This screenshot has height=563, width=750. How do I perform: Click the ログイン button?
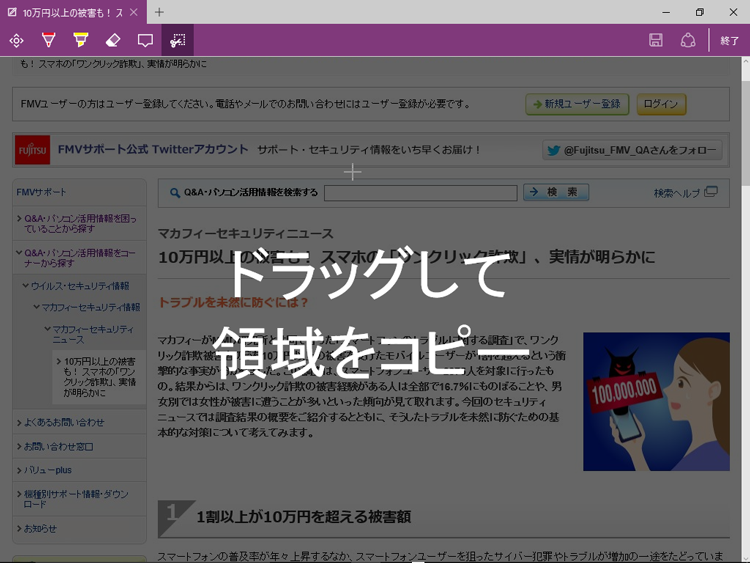660,104
